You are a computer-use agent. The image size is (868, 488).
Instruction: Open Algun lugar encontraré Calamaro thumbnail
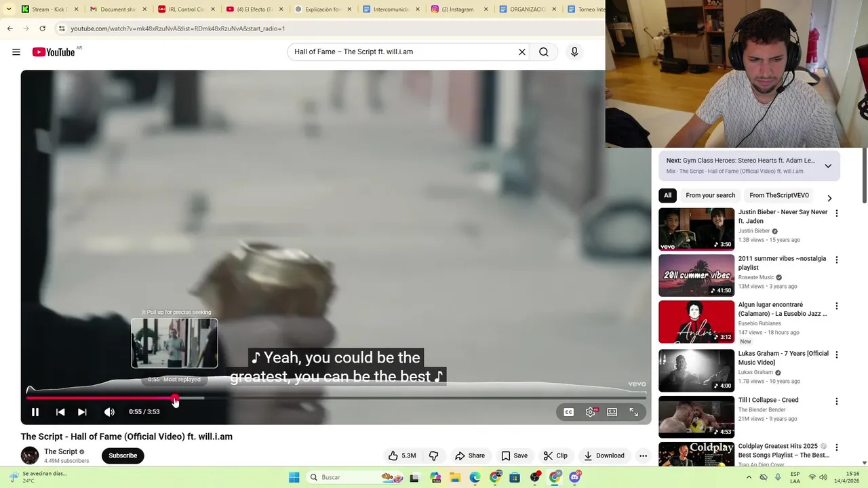pos(696,322)
